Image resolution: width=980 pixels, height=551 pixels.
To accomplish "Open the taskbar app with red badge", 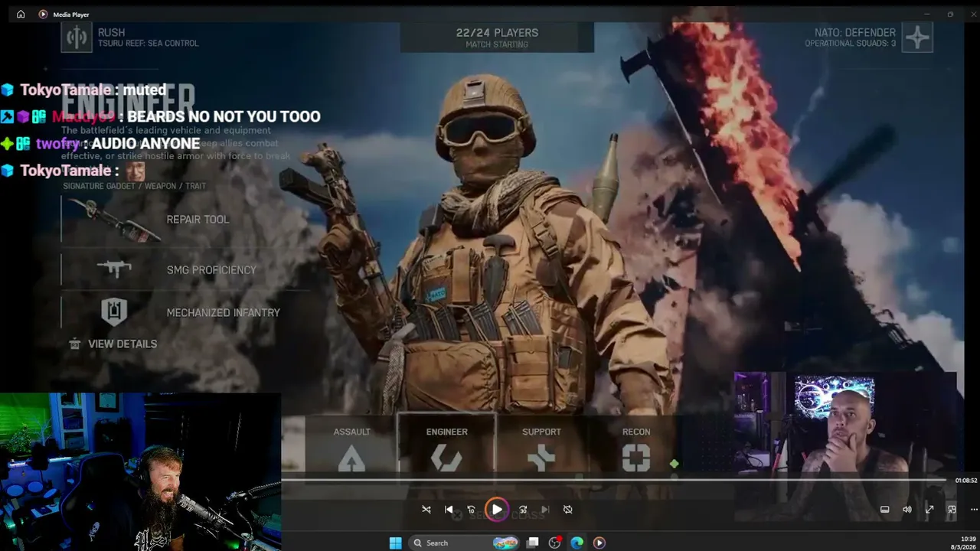I will click(x=555, y=543).
